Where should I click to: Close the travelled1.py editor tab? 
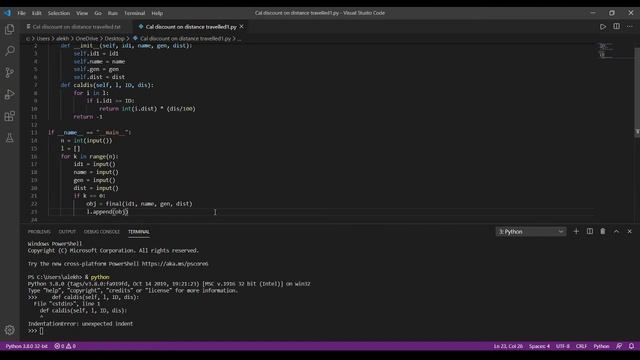point(242,27)
